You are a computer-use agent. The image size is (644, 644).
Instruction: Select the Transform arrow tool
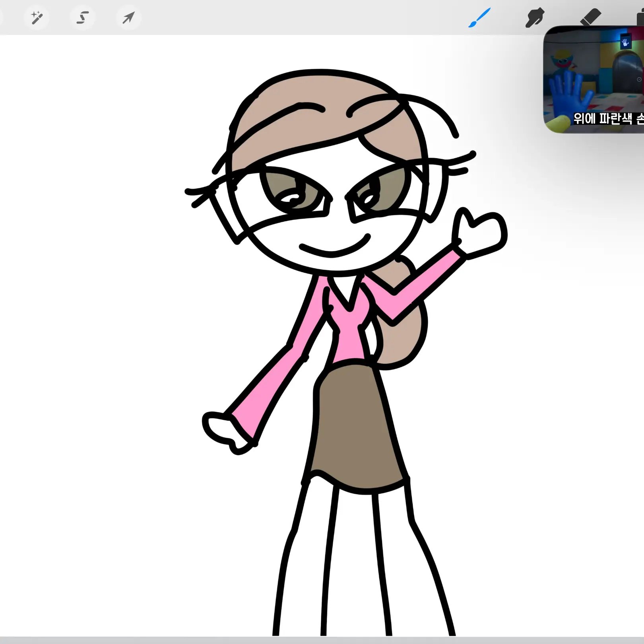128,17
